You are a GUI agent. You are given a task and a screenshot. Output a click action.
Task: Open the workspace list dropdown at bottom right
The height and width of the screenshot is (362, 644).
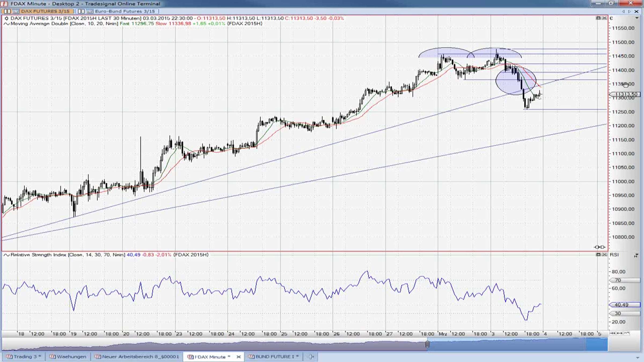[x=638, y=358]
